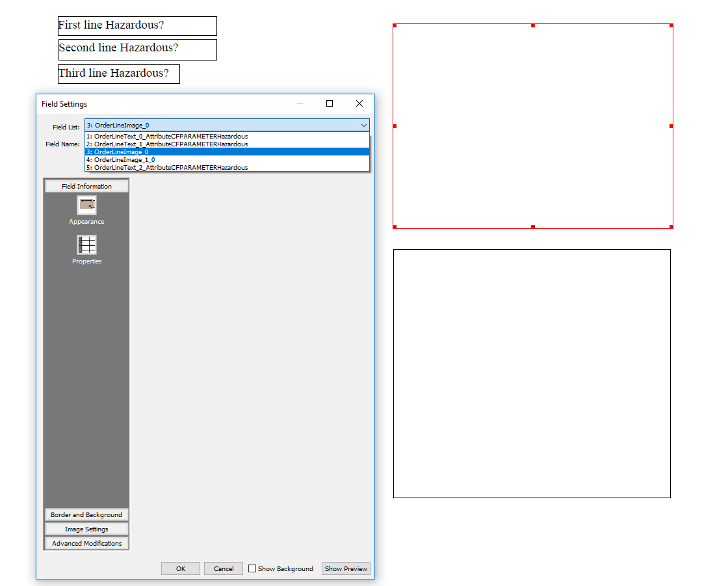
Task: Open the Image Settings section
Action: [x=86, y=529]
